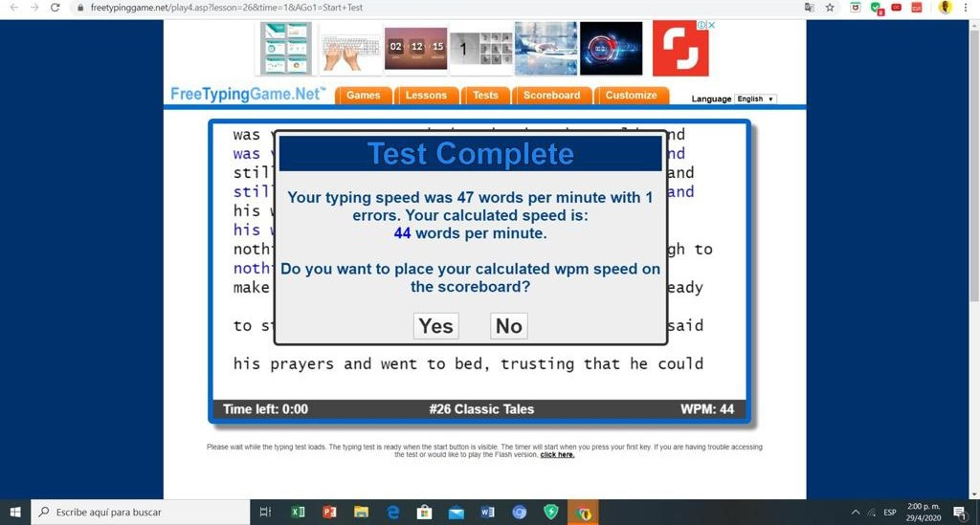
Task: Click No to skip scoreboard
Action: point(509,326)
